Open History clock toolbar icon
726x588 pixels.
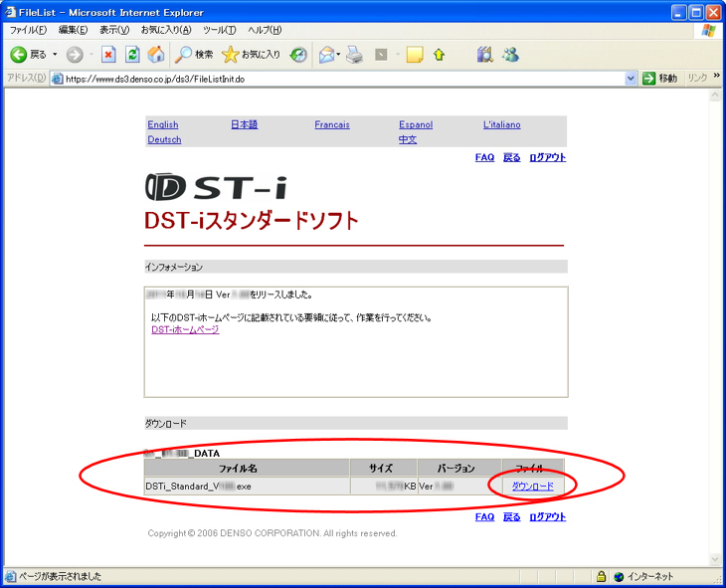point(298,55)
